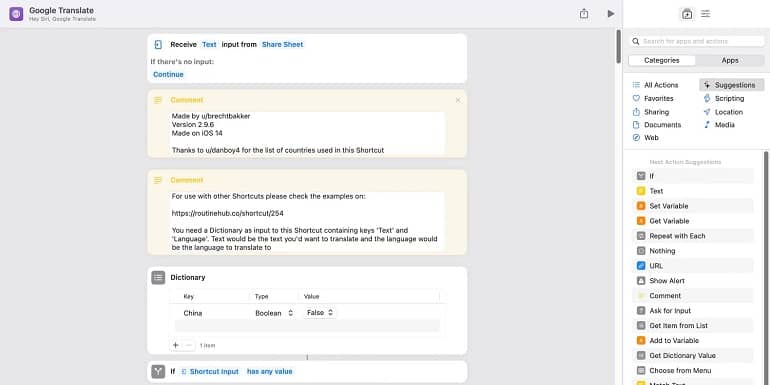
Task: Click the editor vertical scrollbar
Action: click(x=618, y=47)
